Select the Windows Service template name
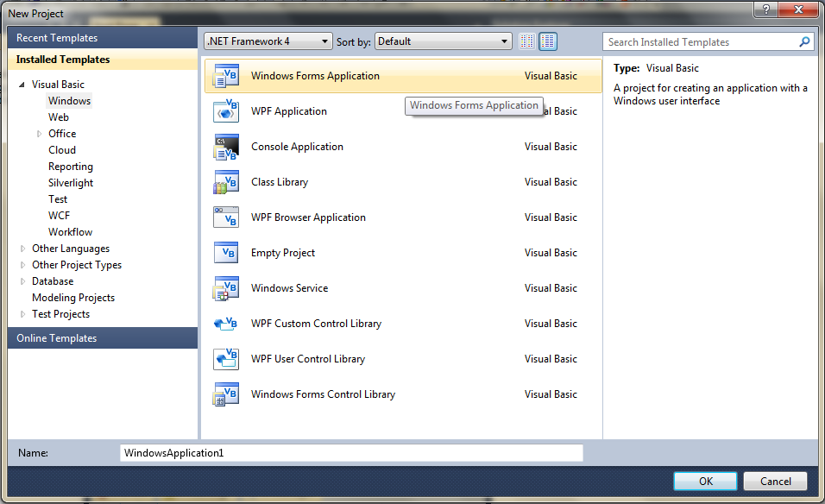Viewport: 825px width, 504px height. [x=289, y=288]
